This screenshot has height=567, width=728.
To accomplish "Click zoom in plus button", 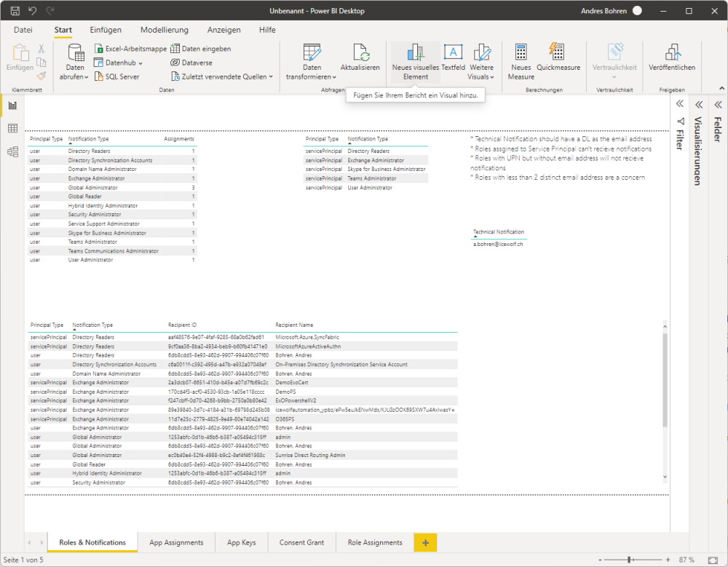I will click(668, 560).
